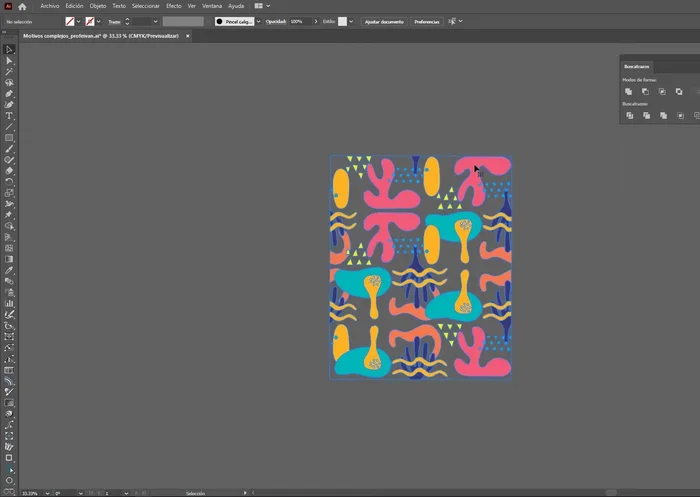Open the brush definition 'Pincel calig...' dropdown
The image size is (700, 497).
tap(257, 21)
